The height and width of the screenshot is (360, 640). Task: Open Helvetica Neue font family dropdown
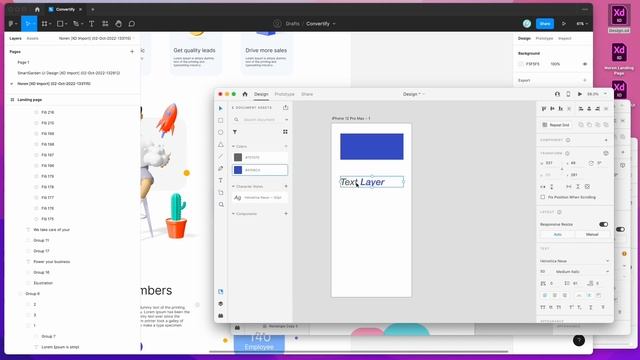point(574,261)
